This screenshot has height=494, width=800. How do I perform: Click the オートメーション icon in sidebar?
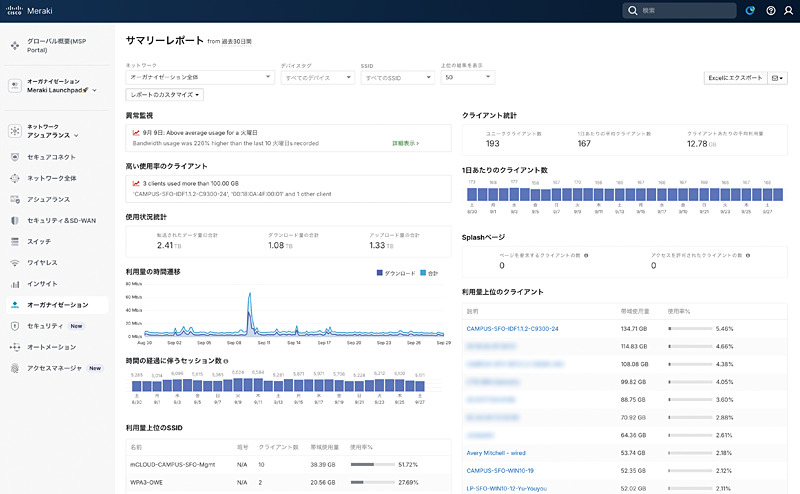coord(15,347)
